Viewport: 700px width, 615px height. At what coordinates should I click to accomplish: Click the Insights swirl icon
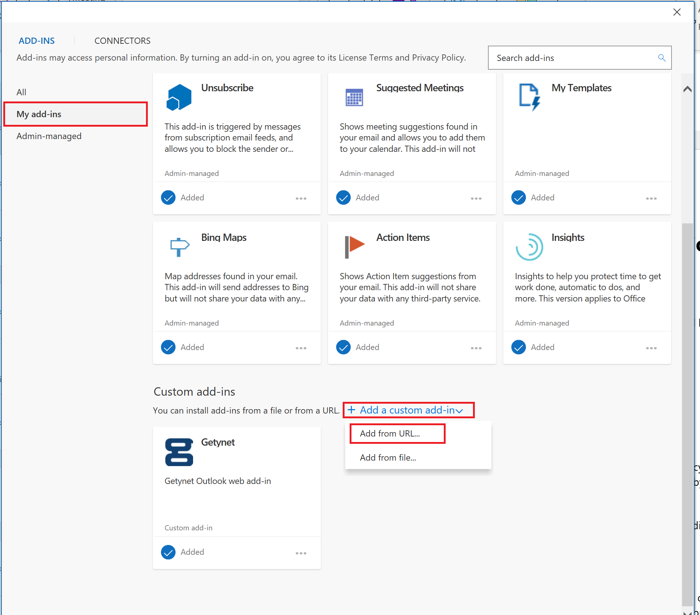click(529, 247)
